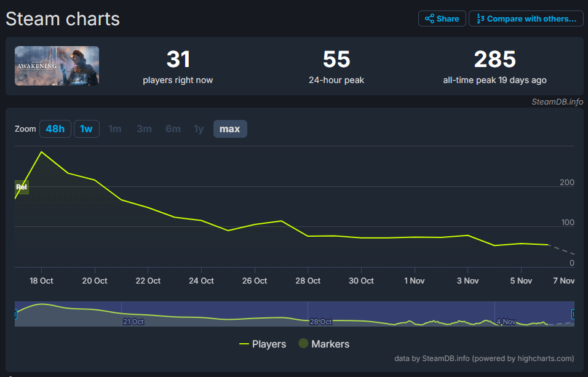Viewport: 588px width, 377px height.
Task: Click the Rel release marker on chart
Action: coord(22,187)
